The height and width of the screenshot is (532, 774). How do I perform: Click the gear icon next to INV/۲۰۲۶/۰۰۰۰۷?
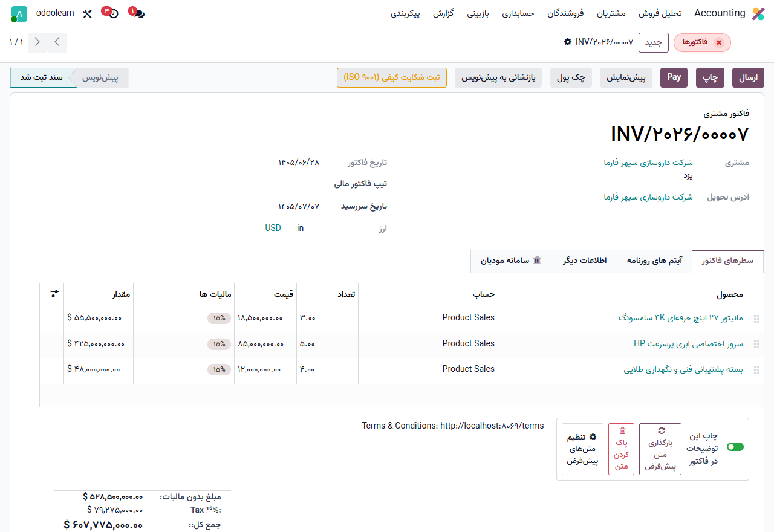pos(568,42)
